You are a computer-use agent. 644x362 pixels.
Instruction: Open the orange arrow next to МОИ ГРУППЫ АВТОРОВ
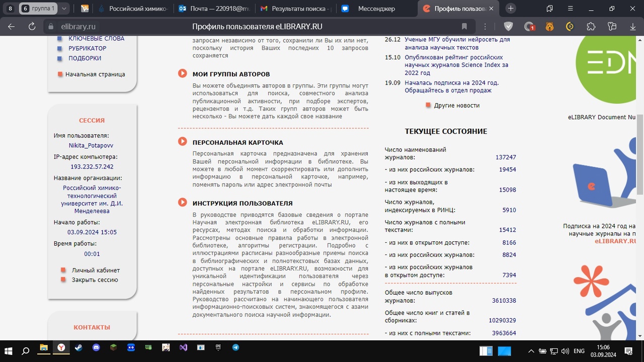pos(183,73)
